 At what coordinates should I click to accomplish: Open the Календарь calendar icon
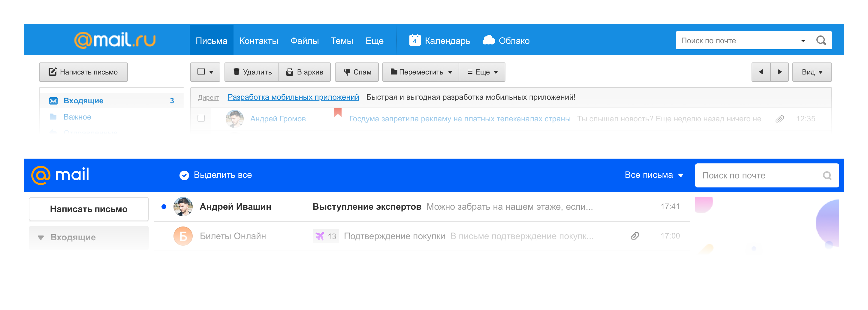pos(415,40)
